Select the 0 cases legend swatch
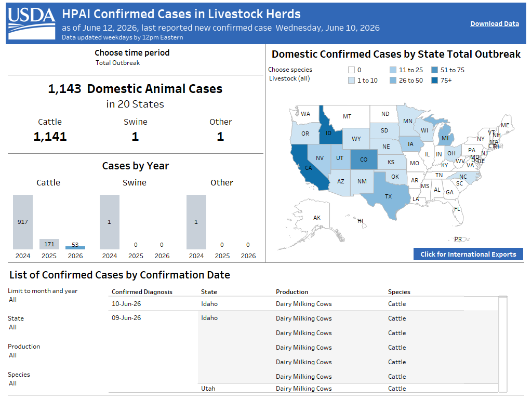532x399 pixels. click(351, 70)
